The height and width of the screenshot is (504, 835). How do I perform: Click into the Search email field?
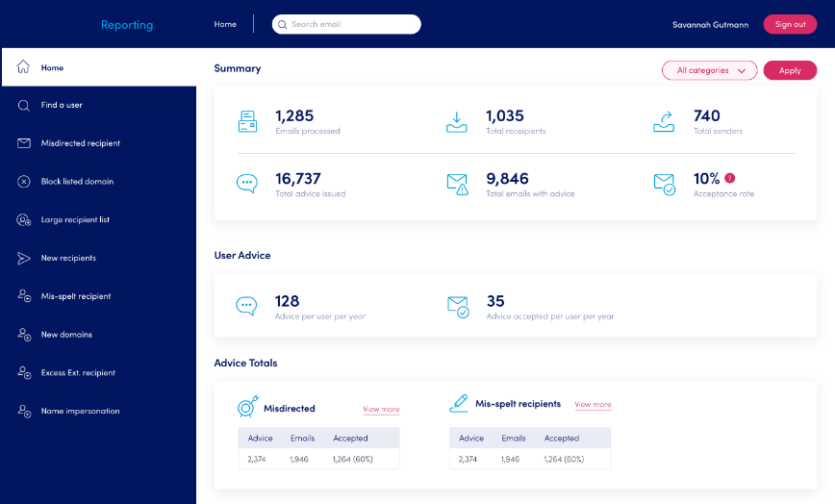pos(351,24)
